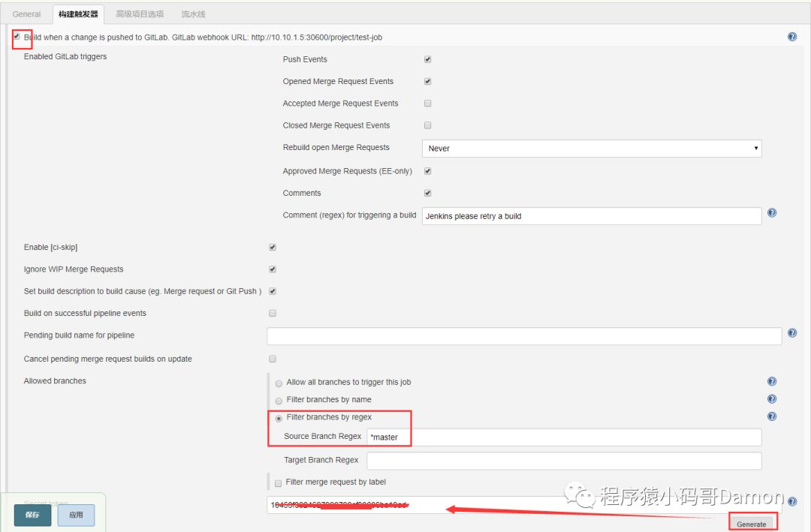Toggle Set build description to build cause
Screen dimensions: 811x532
coord(273,291)
